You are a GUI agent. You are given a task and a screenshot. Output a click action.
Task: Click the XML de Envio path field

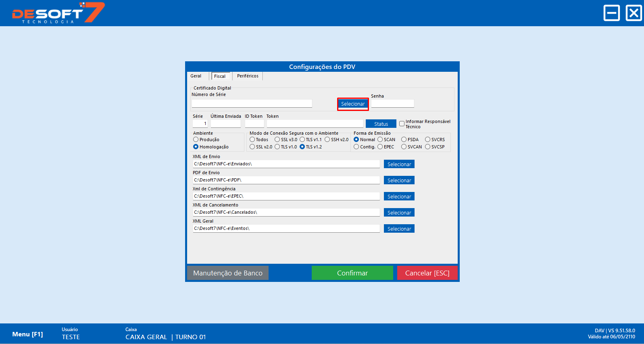click(286, 164)
